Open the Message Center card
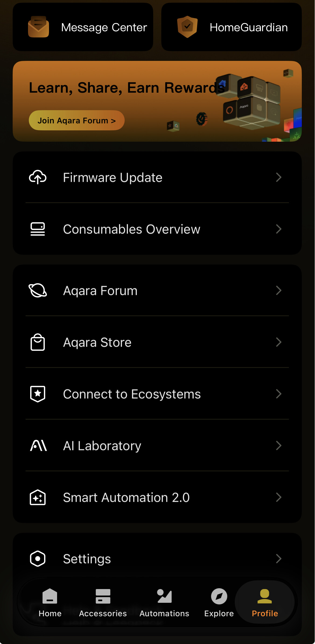This screenshot has width=315, height=644. coord(83,27)
